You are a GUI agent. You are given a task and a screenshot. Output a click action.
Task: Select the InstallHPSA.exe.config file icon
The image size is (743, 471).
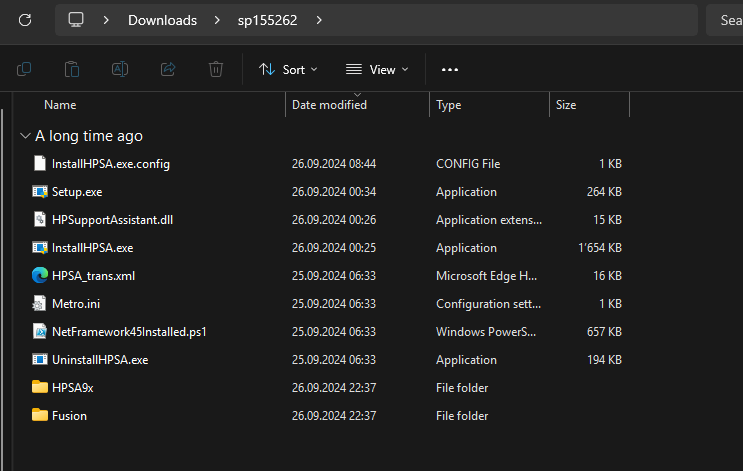[x=40, y=163]
